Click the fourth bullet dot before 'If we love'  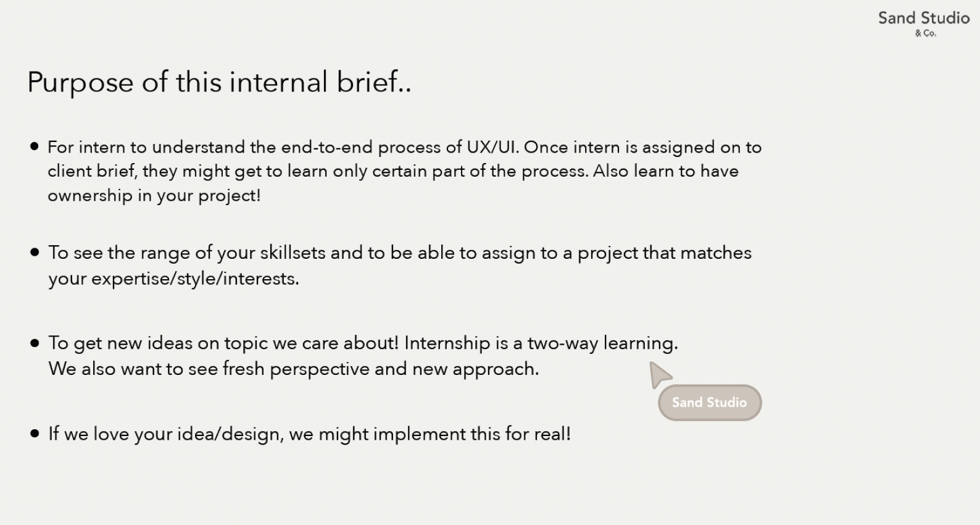(35, 434)
